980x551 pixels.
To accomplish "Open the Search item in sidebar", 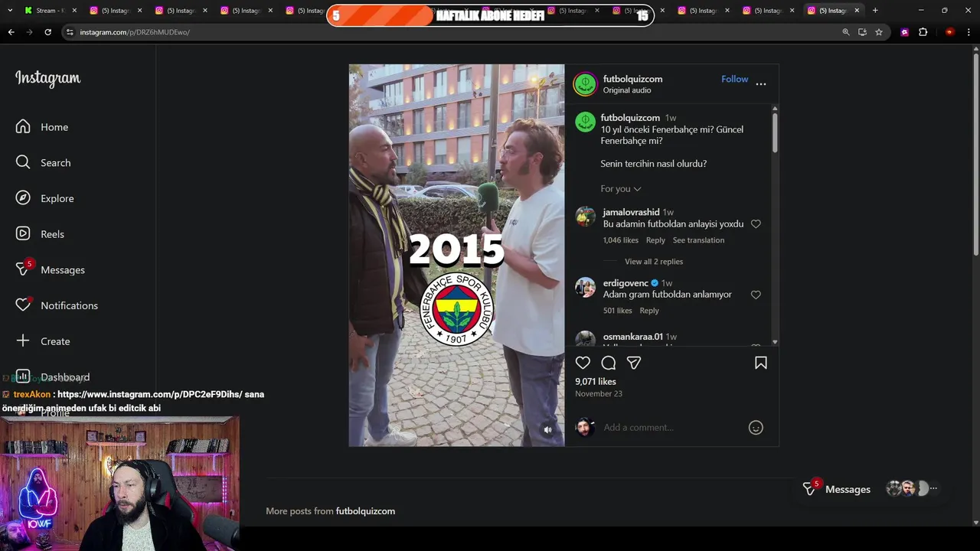I will pos(44,163).
